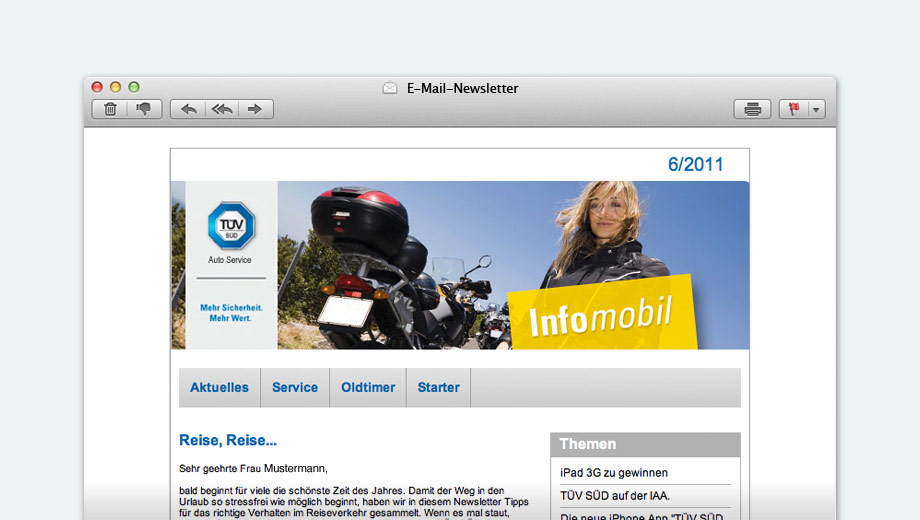Forward the email with the right arrow
The image size is (920, 520).
click(255, 109)
